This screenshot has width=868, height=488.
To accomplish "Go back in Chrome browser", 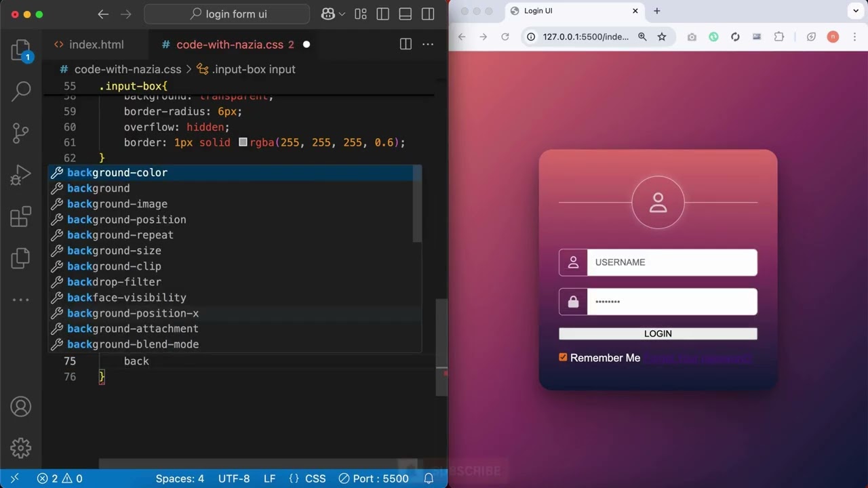I will click(x=462, y=37).
